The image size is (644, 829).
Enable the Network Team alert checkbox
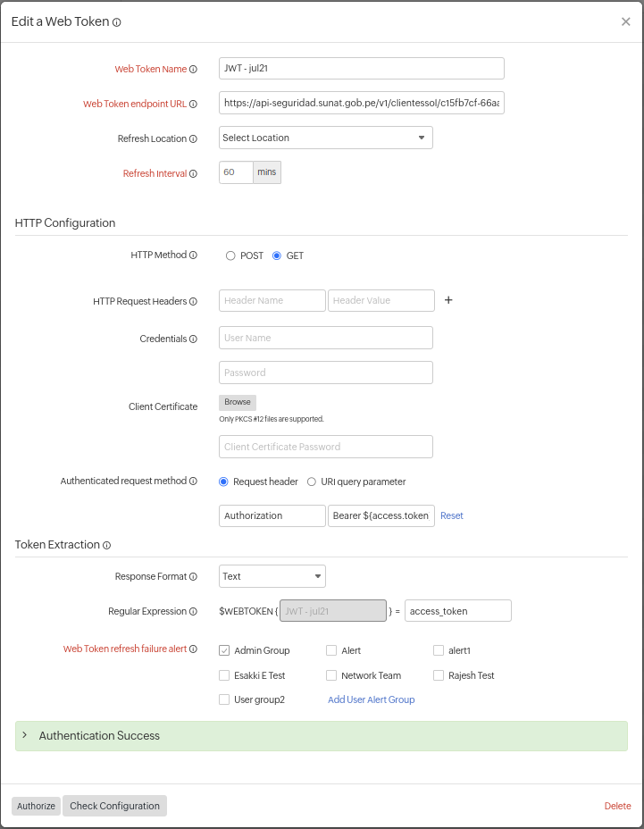point(330,675)
